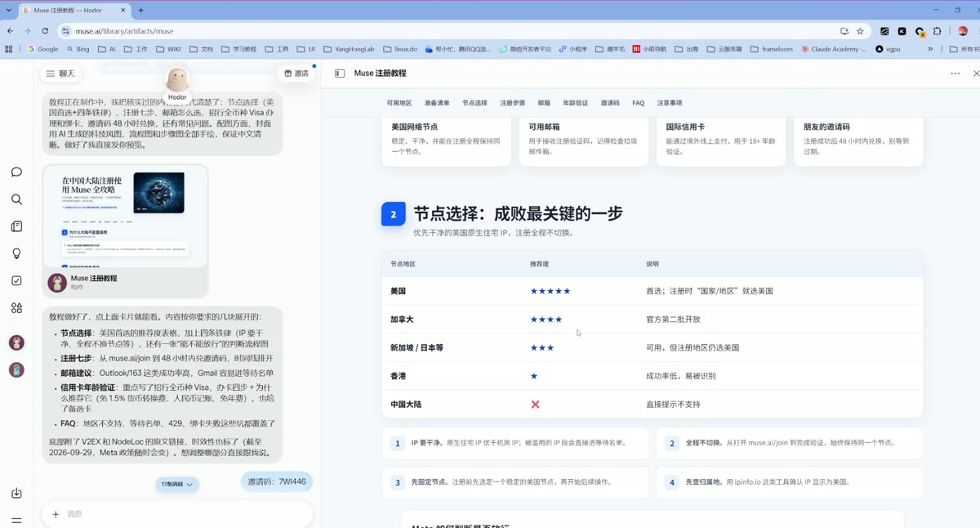The image size is (980, 528).
Task: Click the 邀请码：7WI446 chat bubble
Action: (277, 481)
